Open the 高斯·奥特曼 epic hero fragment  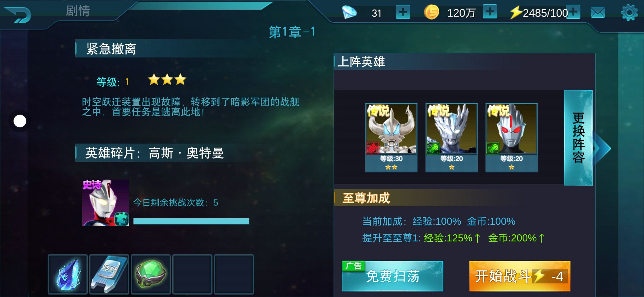106,203
